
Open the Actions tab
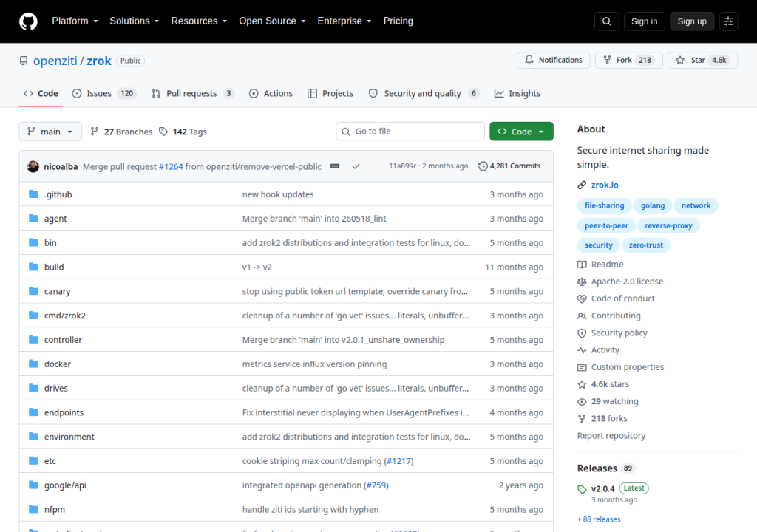271,93
